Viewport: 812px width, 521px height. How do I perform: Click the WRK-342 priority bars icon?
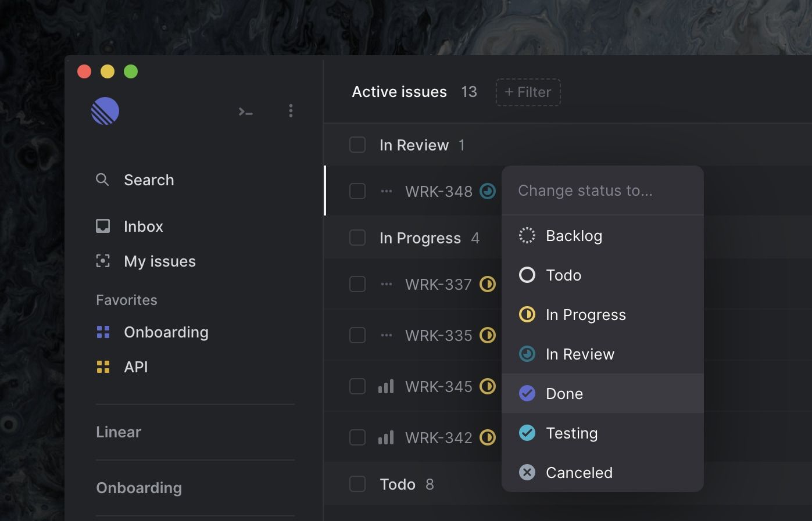[386, 437]
